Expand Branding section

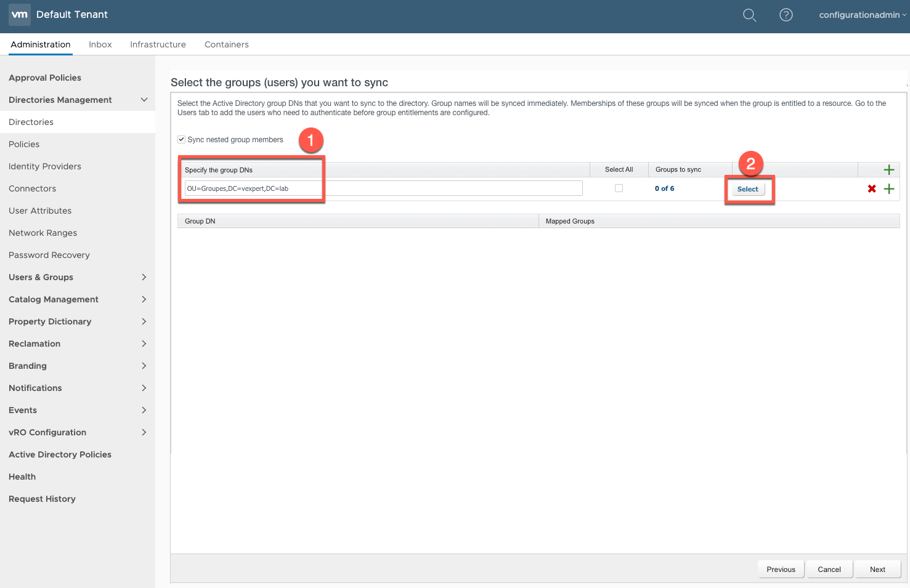tap(144, 366)
